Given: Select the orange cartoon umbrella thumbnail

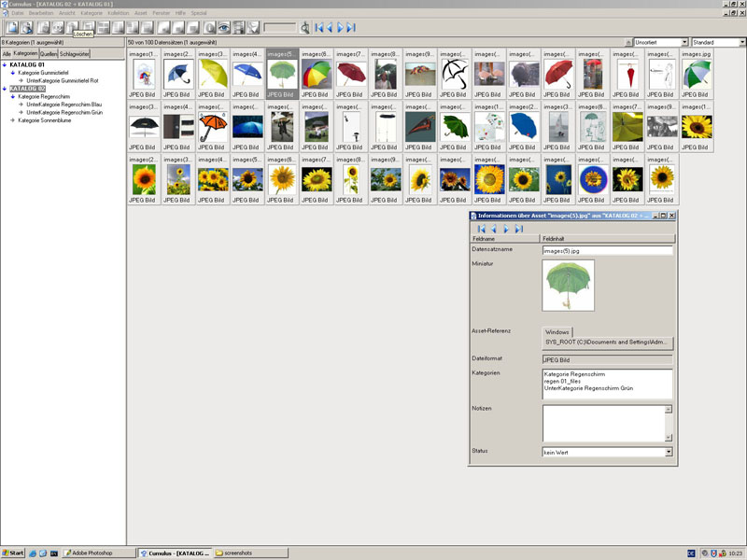Looking at the screenshot, I should pos(213,127).
